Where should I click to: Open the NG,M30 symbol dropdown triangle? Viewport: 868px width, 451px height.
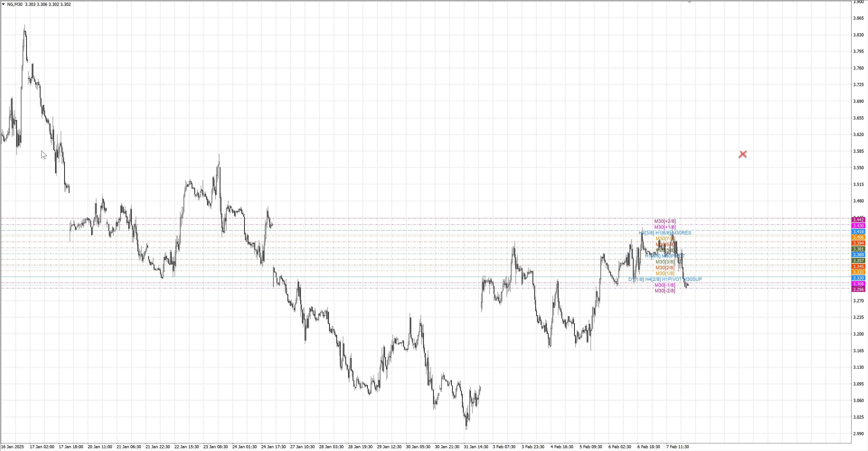[x=3, y=4]
